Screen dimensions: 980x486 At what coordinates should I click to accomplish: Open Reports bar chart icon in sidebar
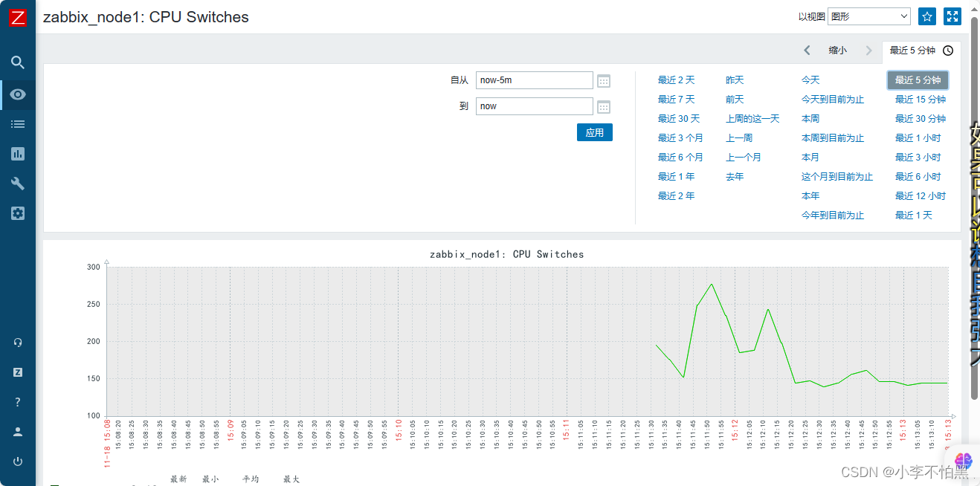18,154
